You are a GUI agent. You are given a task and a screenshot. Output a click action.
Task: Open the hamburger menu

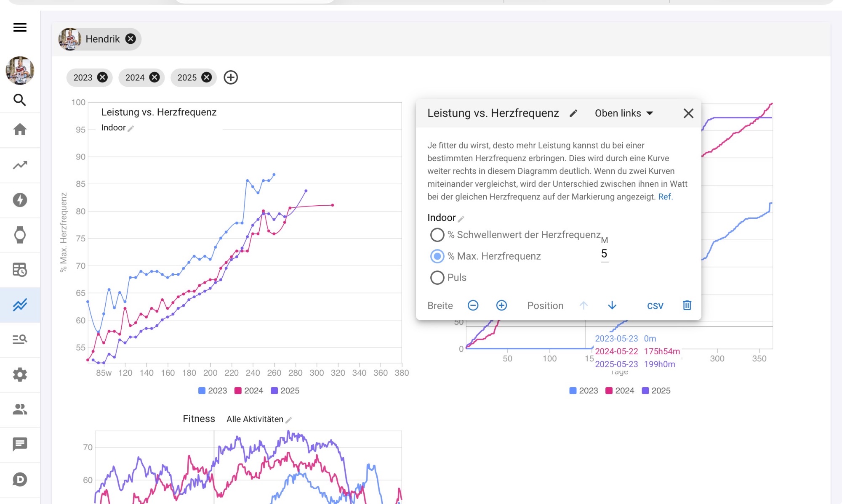click(20, 28)
